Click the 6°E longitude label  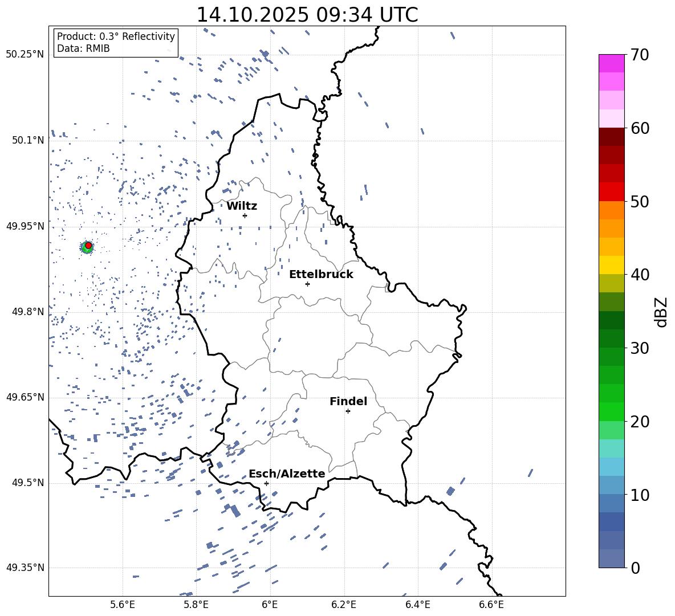pyautogui.click(x=270, y=605)
